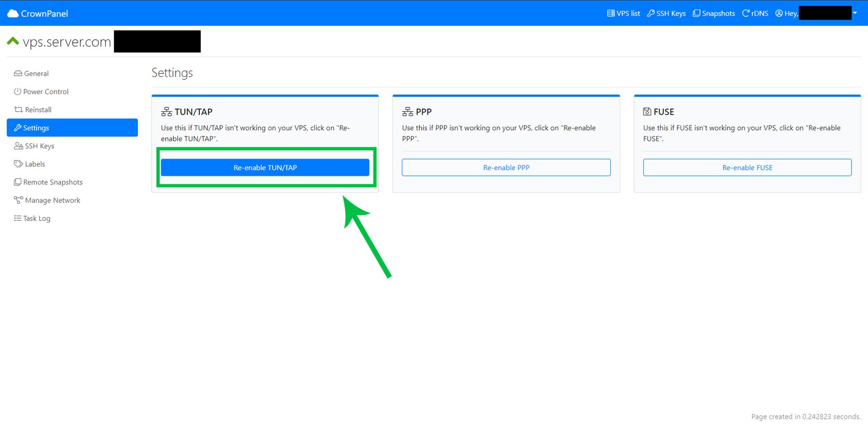Click the Labels tag icon in sidebar
Screen dimensions: 868x429
tap(18, 164)
